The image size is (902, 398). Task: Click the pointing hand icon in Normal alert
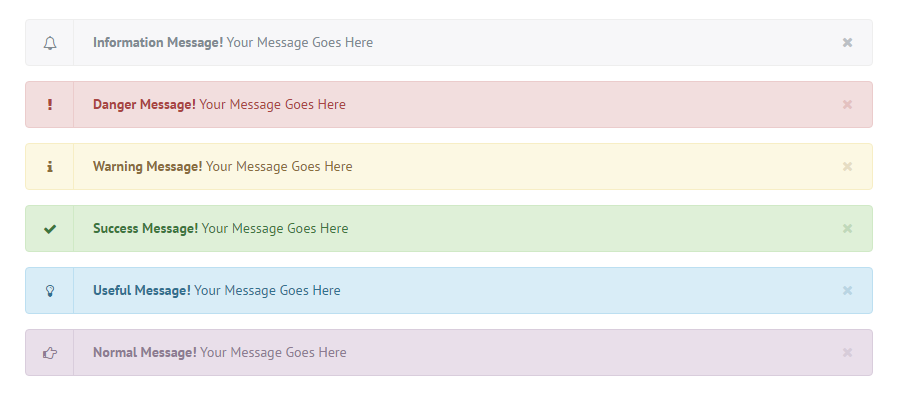pyautogui.click(x=50, y=353)
